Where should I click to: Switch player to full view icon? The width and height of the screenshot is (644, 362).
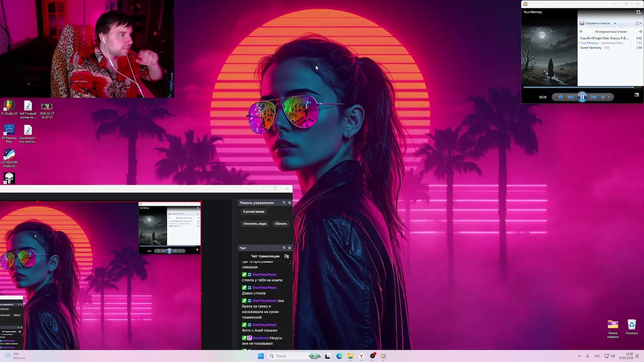[x=637, y=95]
